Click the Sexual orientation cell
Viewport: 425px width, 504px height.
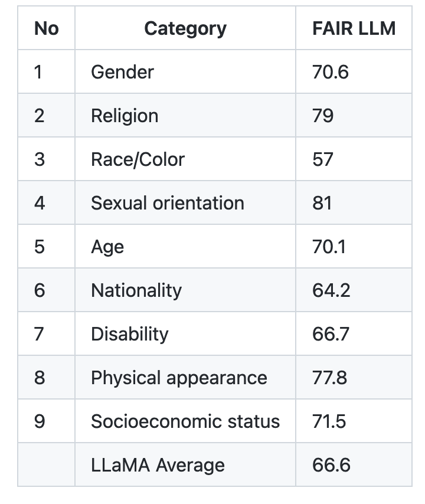pyautogui.click(x=167, y=203)
